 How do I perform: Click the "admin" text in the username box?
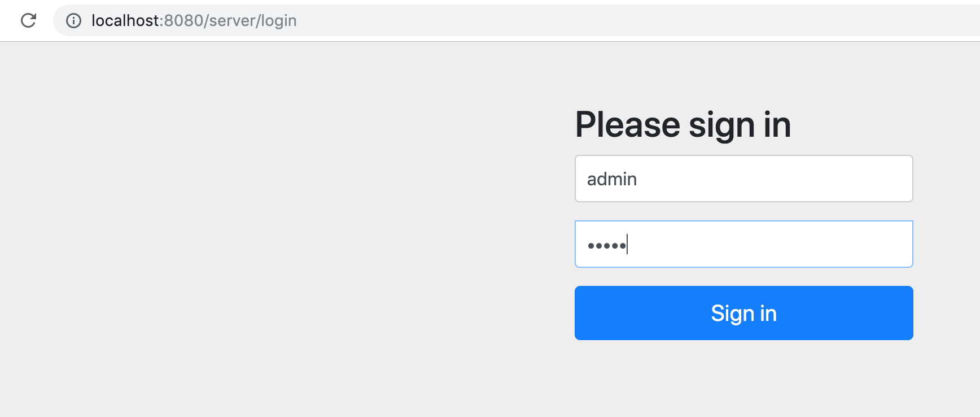612,179
